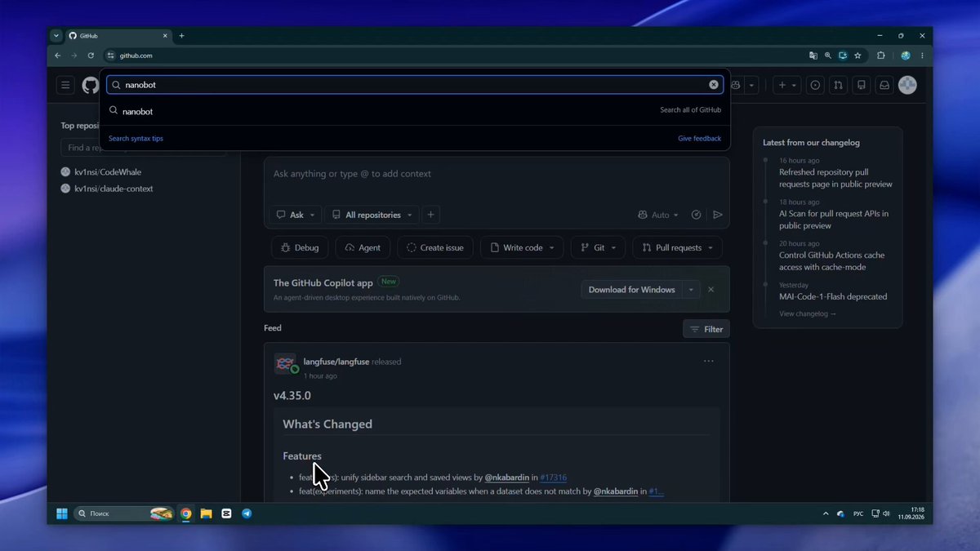Click the Debug suggestion button
This screenshot has width=980, height=551.
300,247
